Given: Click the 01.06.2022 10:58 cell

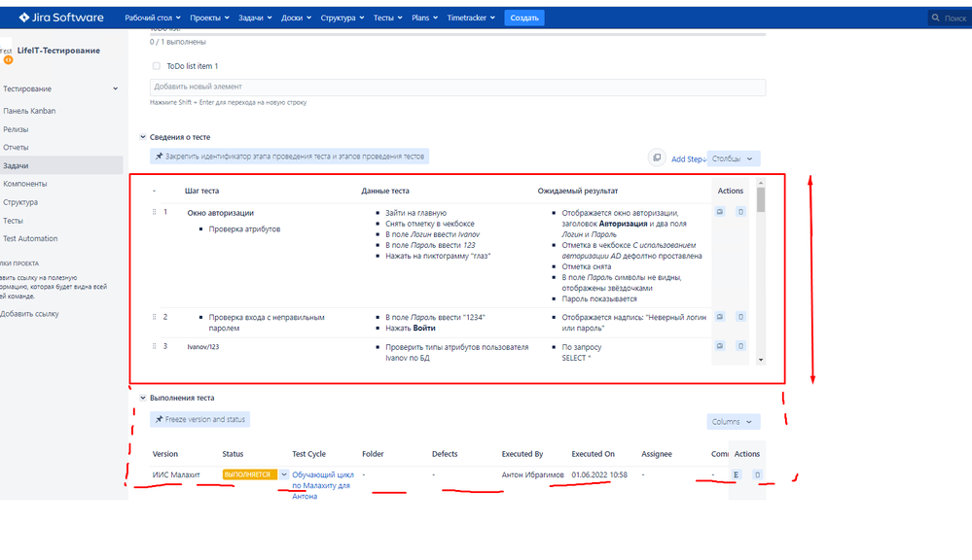Looking at the screenshot, I should pos(599,474).
